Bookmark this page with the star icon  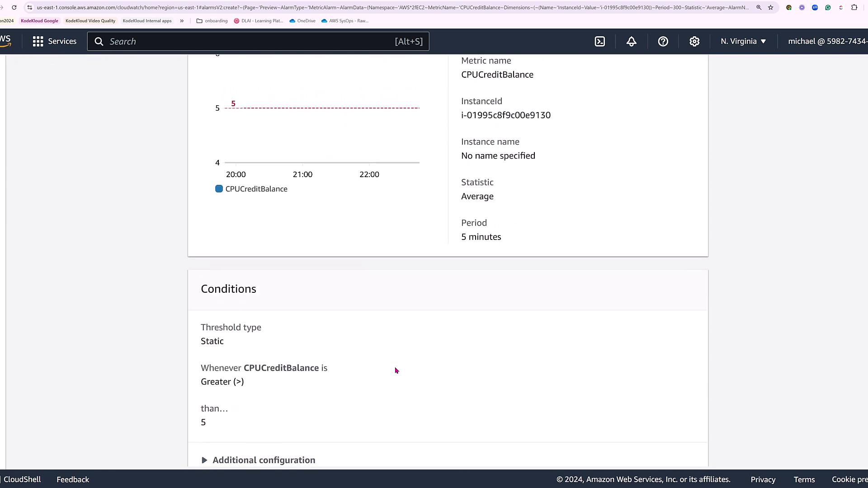point(771,8)
